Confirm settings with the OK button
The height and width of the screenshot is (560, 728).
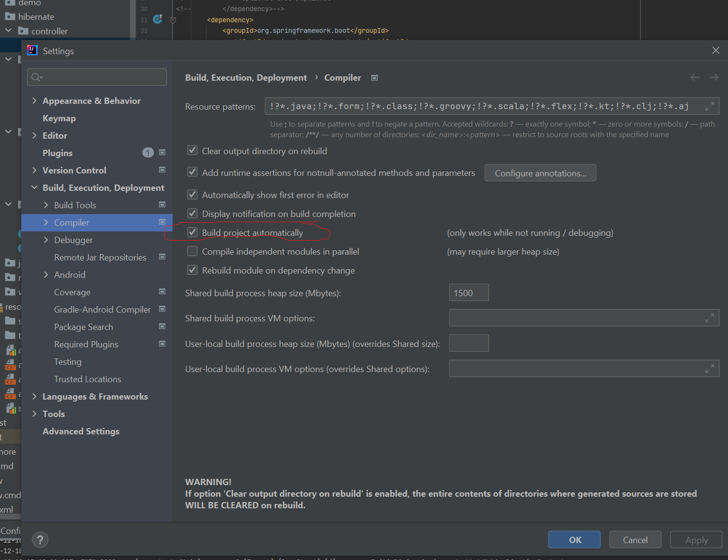coord(575,540)
